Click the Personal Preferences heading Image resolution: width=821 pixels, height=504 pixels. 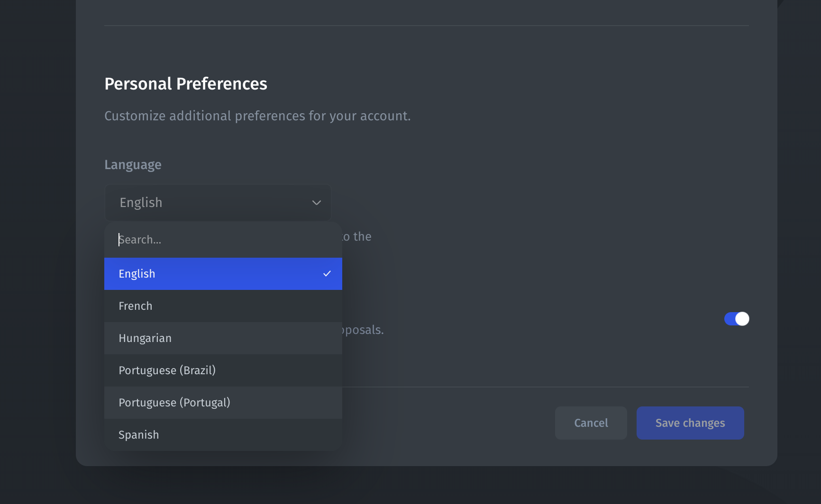tap(186, 84)
